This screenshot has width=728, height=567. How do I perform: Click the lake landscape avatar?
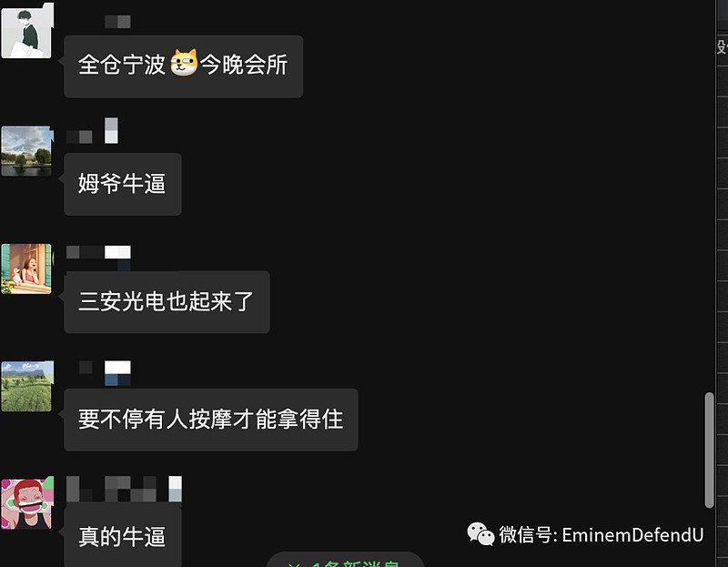click(x=27, y=151)
